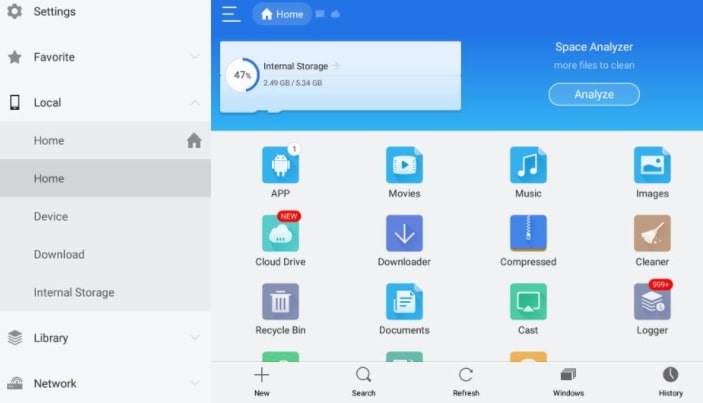Open the Cast feature
Image resolution: width=703 pixels, height=403 pixels.
tap(528, 301)
